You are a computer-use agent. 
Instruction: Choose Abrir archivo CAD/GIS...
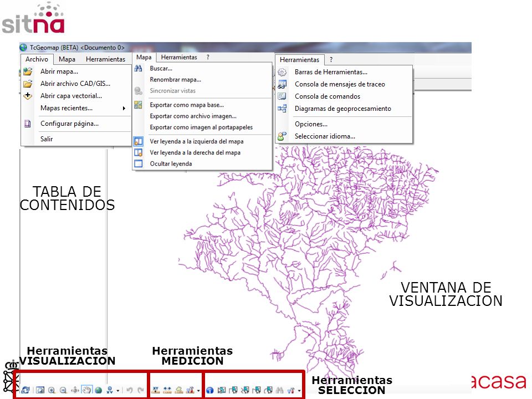point(76,84)
